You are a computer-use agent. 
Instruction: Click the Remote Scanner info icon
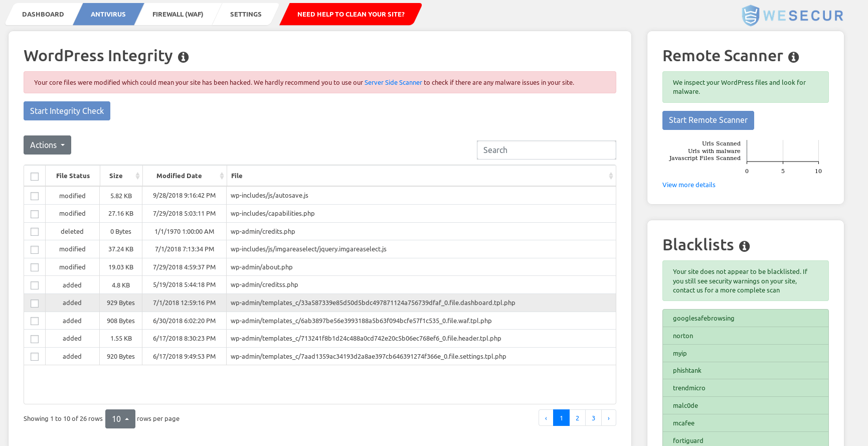(x=793, y=57)
